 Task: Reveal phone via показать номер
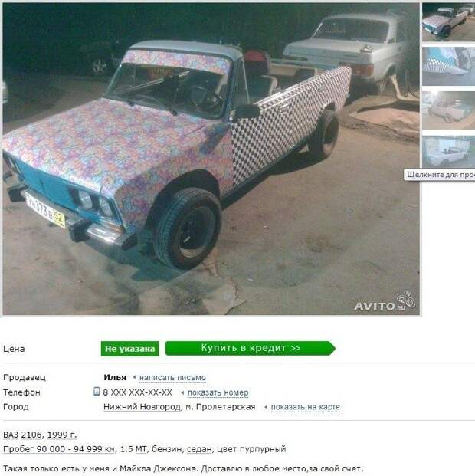pyautogui.click(x=218, y=392)
